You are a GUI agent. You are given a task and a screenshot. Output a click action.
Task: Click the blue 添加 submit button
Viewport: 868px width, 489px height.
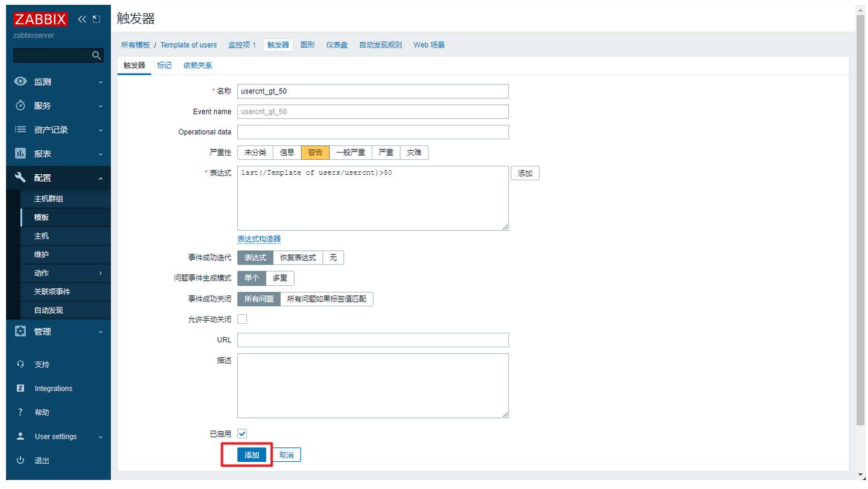252,455
